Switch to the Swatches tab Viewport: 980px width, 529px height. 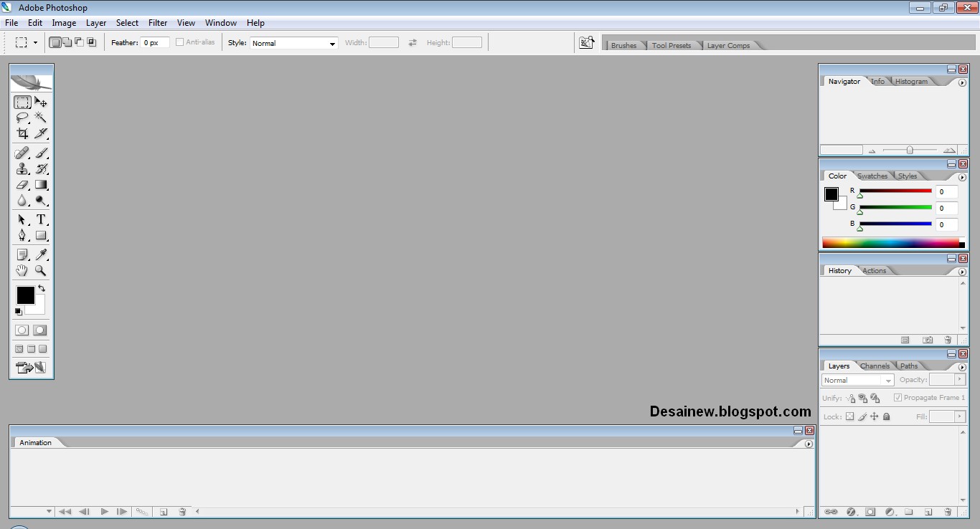(x=872, y=176)
